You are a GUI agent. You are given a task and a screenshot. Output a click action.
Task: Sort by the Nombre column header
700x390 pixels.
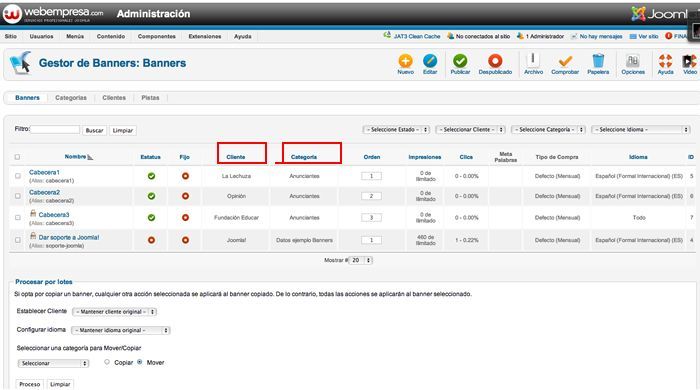tap(75, 157)
